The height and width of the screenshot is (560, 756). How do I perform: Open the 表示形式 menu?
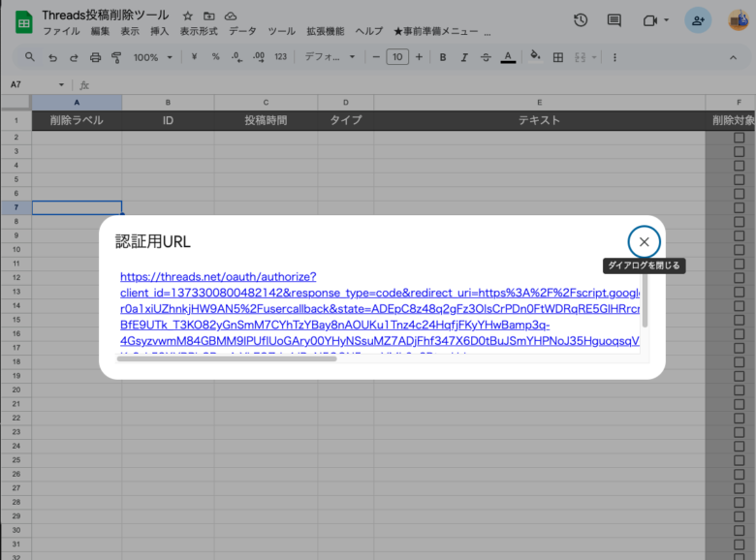(199, 31)
